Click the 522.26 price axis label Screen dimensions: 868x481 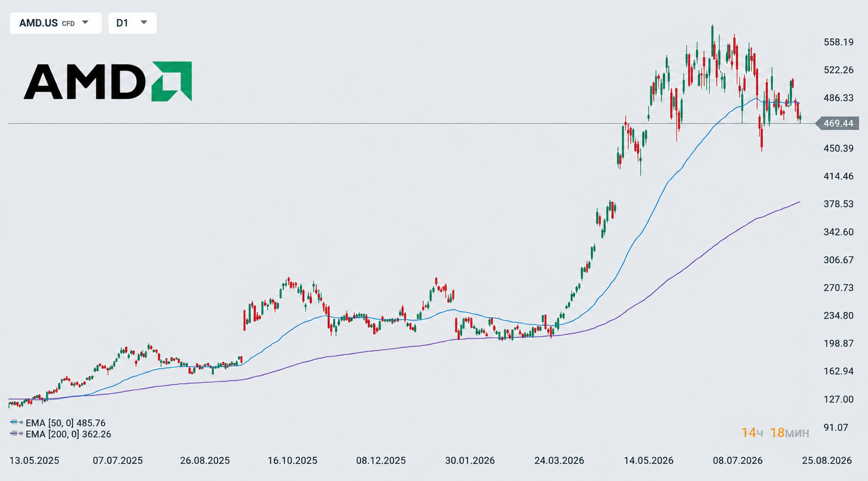[839, 70]
